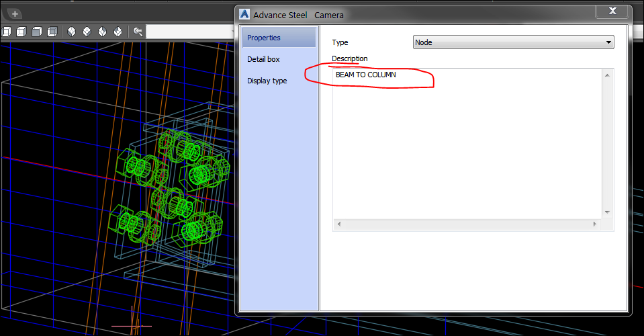Open the Properties tab in Camera dialog
Screen dimensions: 644x336
tap(279, 38)
